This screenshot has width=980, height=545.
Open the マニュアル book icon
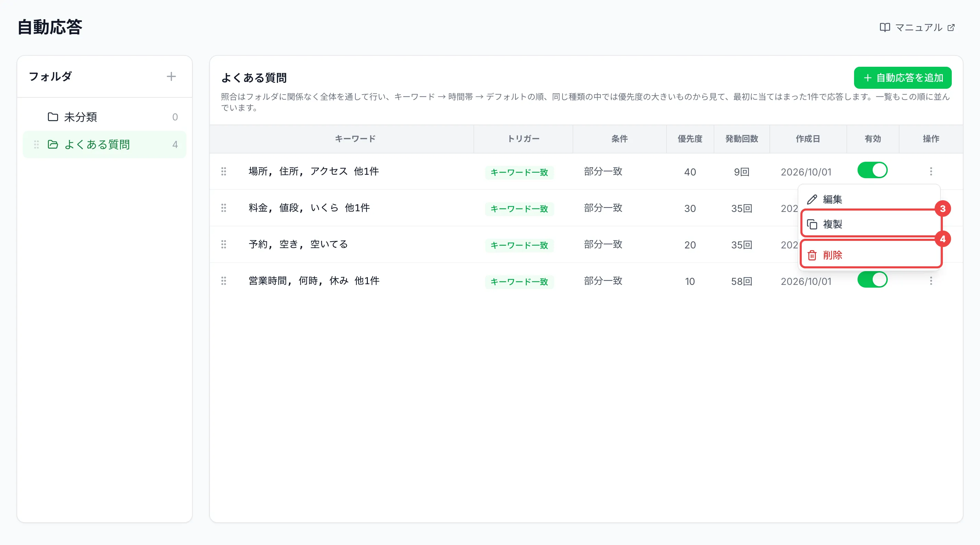tap(884, 28)
